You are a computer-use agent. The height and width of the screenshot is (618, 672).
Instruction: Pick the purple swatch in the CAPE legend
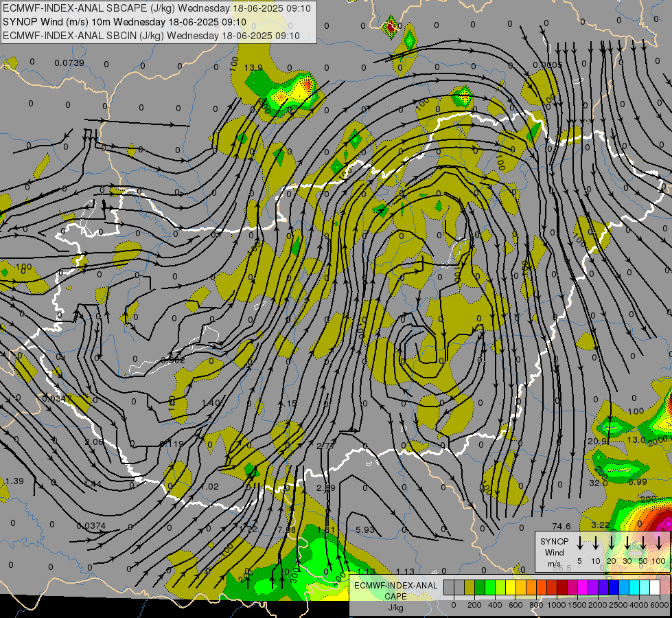click(x=592, y=587)
